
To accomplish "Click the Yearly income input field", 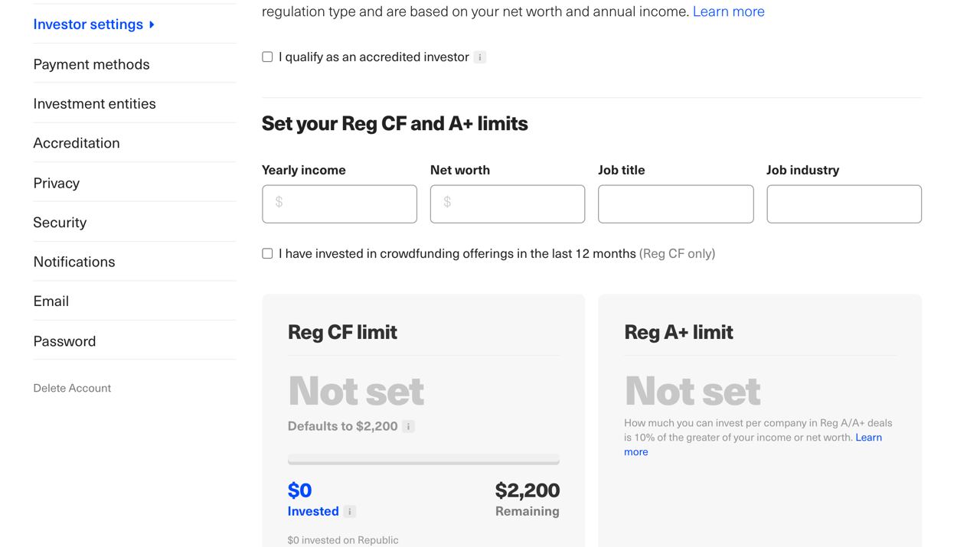I will pyautogui.click(x=339, y=204).
